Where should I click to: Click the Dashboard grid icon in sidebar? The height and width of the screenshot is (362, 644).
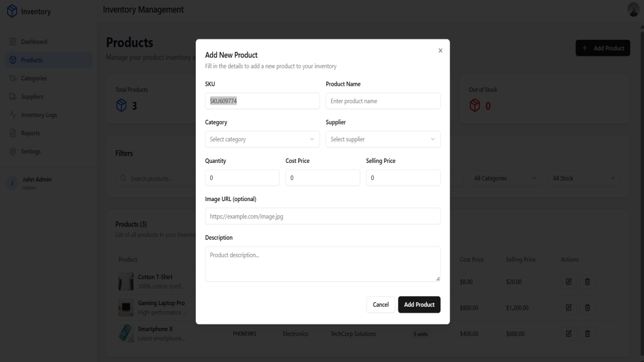[13, 42]
